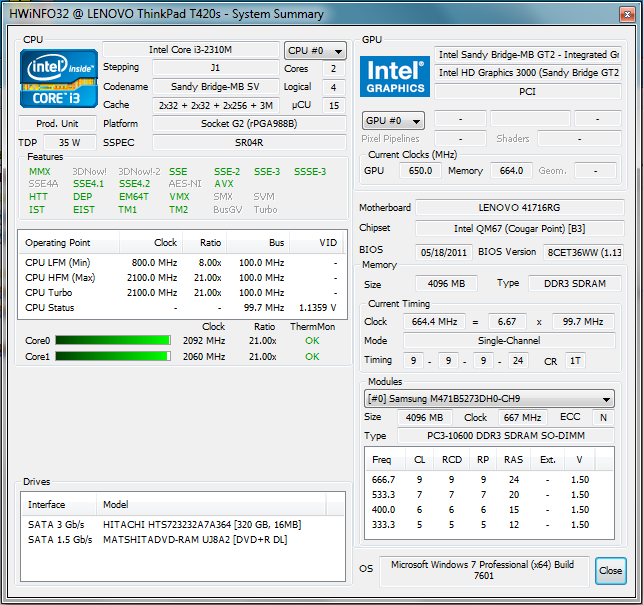Close the System Summary window
This screenshot has width=643, height=605.
pyautogui.click(x=627, y=15)
